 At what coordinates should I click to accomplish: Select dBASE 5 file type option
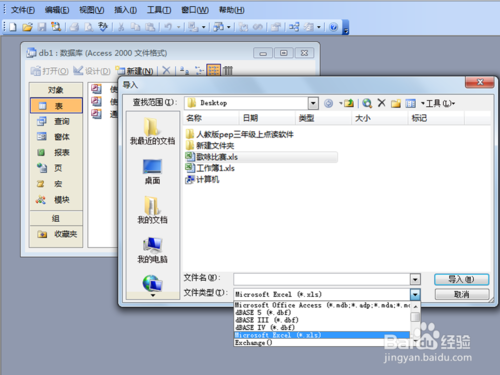pos(322,312)
